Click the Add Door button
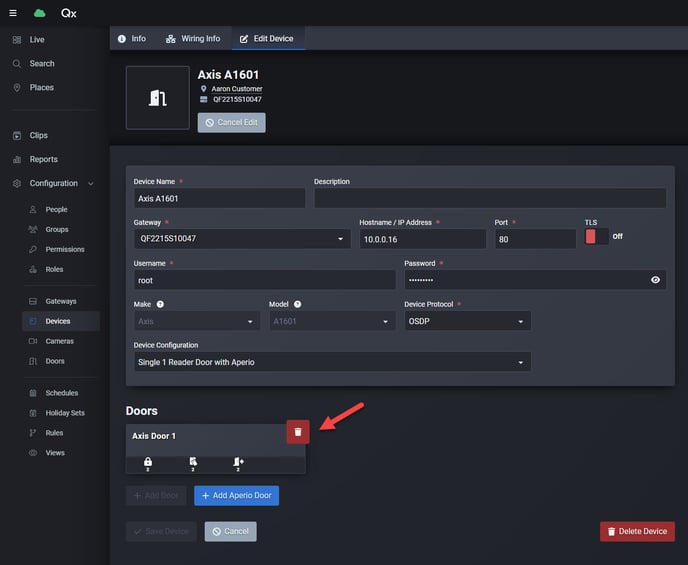 pyautogui.click(x=156, y=496)
